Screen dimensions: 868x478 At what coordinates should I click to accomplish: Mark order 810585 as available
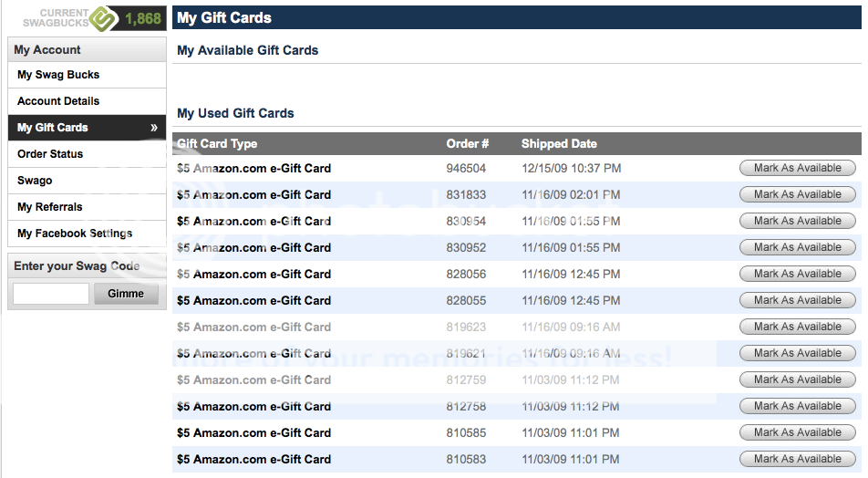[797, 432]
